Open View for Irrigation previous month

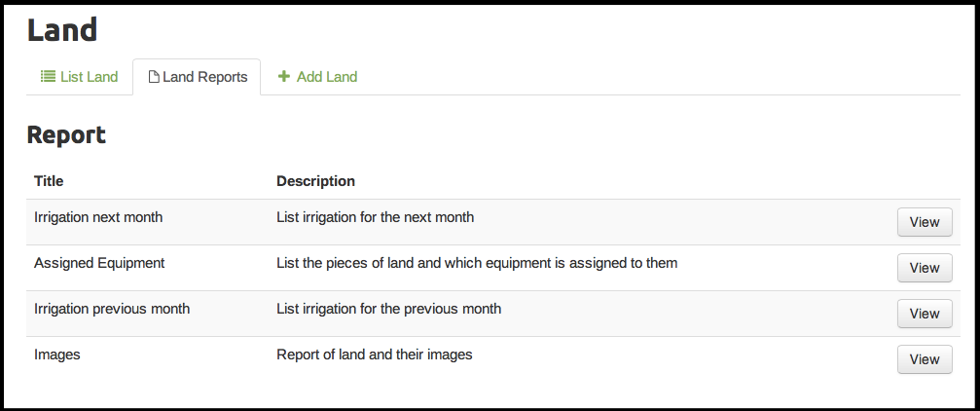[x=924, y=314]
